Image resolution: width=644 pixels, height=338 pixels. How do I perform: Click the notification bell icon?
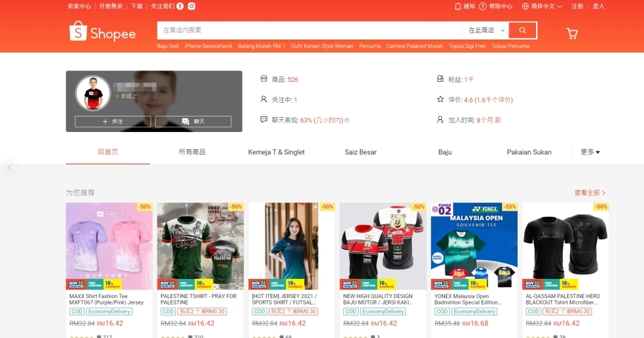tap(457, 6)
